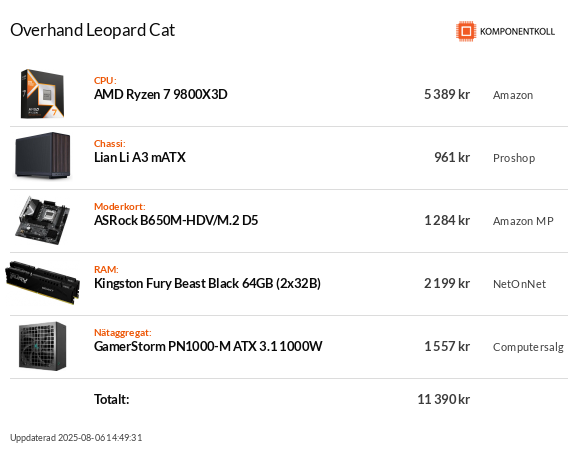Click the Lian Li A3 case image
Viewport: 577px width, 451px height.
42,156
